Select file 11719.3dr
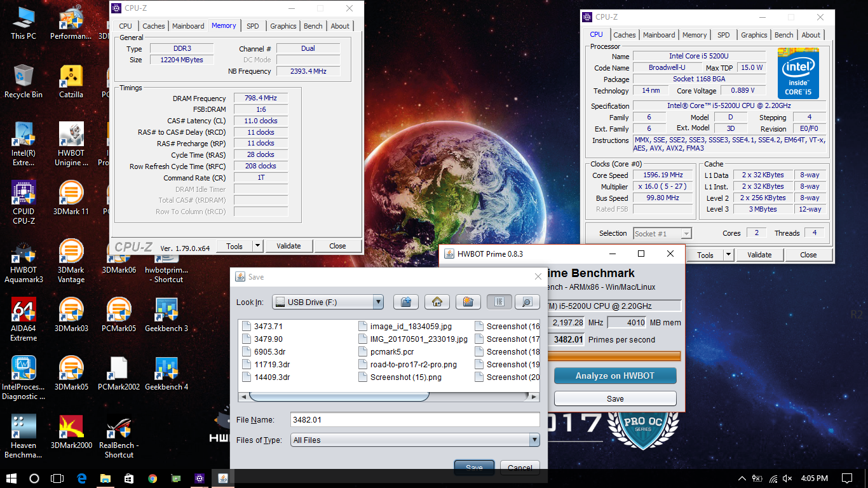 coord(267,365)
